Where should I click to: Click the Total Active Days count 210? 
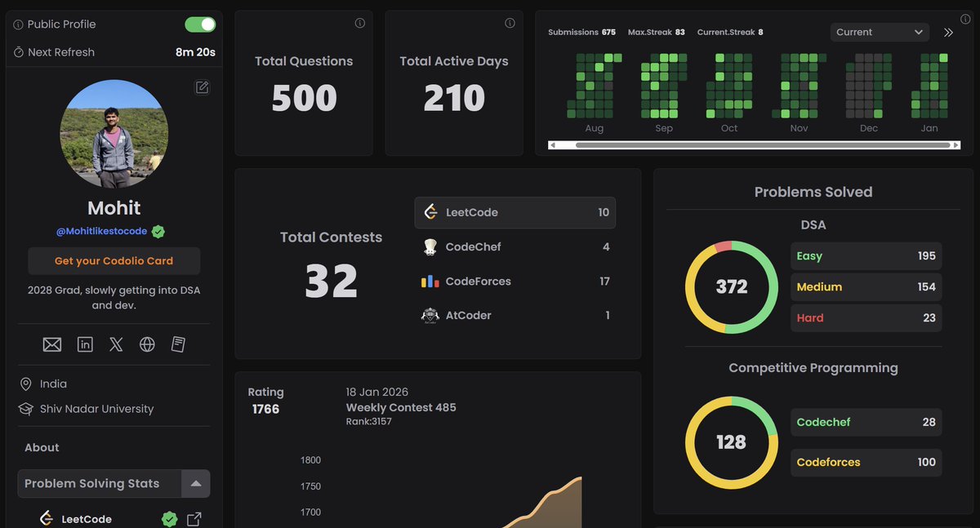coord(454,98)
